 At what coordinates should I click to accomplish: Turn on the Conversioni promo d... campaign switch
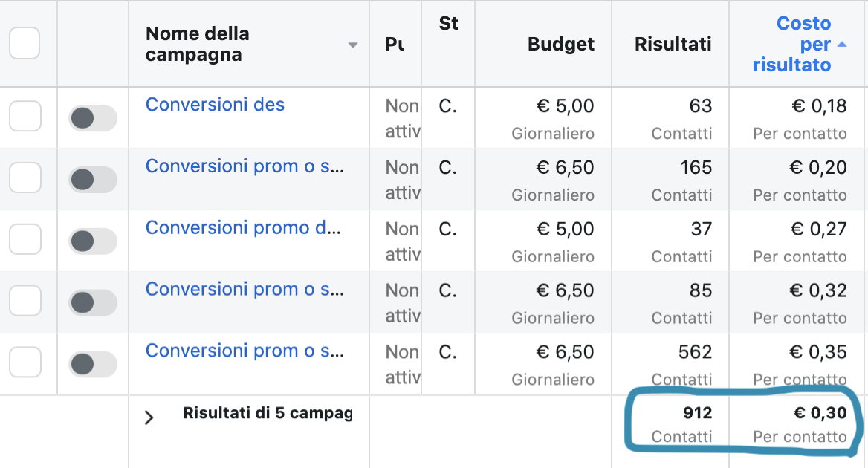point(92,241)
